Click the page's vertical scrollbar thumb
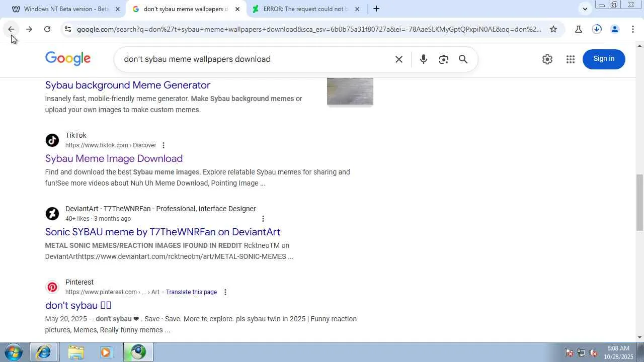 click(x=640, y=202)
